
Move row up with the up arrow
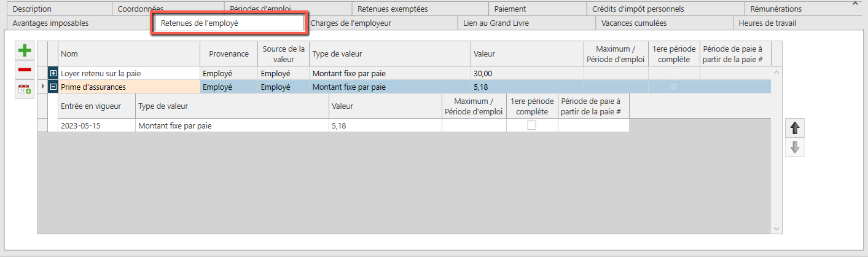[x=795, y=128]
